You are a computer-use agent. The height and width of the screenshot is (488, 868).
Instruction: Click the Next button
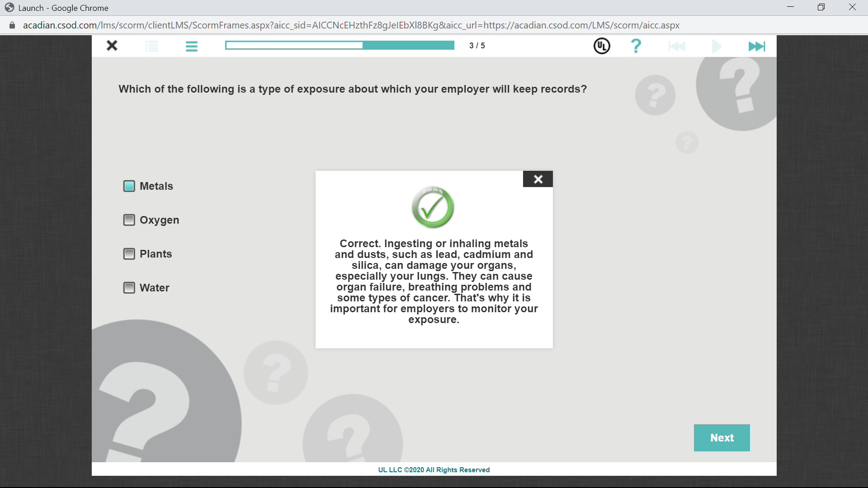(x=722, y=438)
